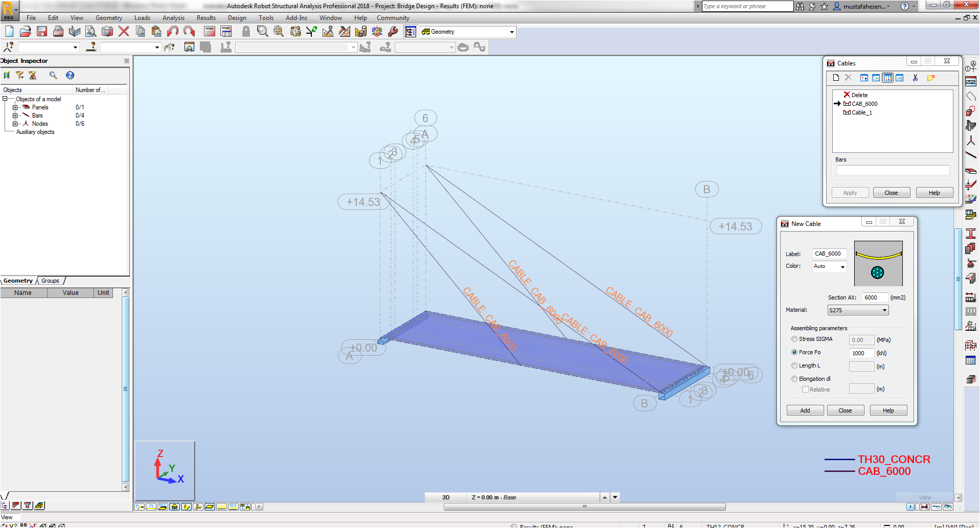Click the Print icon in toolbar
This screenshot has height=528, width=980.
(58, 32)
